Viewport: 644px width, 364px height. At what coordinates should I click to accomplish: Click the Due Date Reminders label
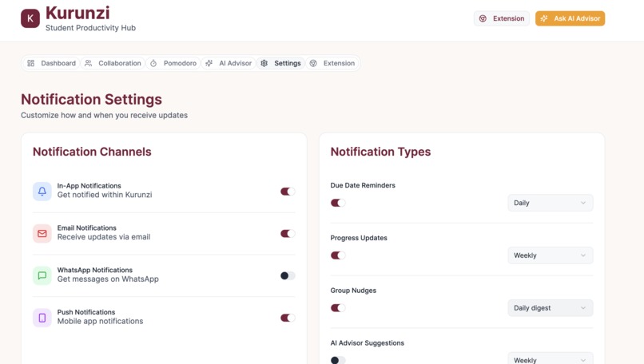(363, 185)
